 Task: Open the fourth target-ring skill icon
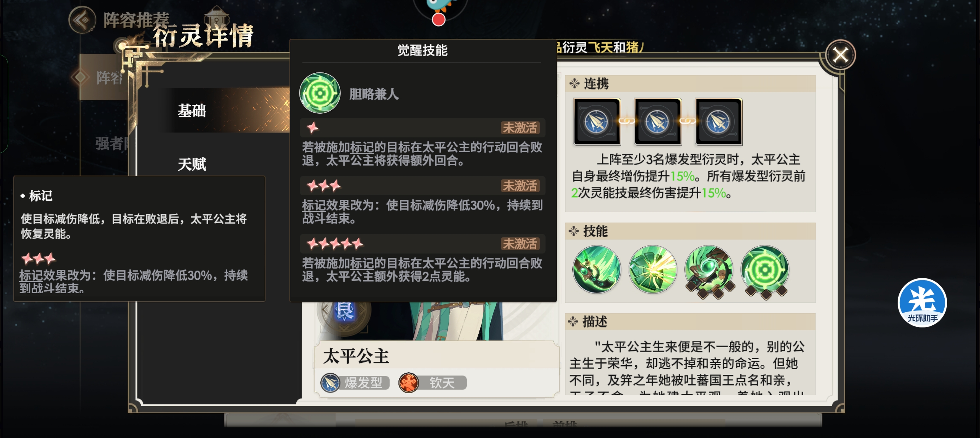(x=765, y=271)
